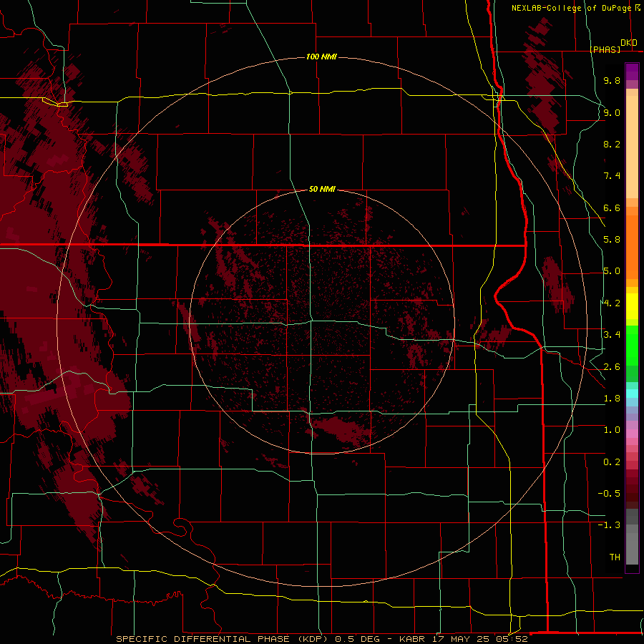This screenshot has height=644, width=644.
Task: Click the 1.0 legend value
Action: pos(612,430)
